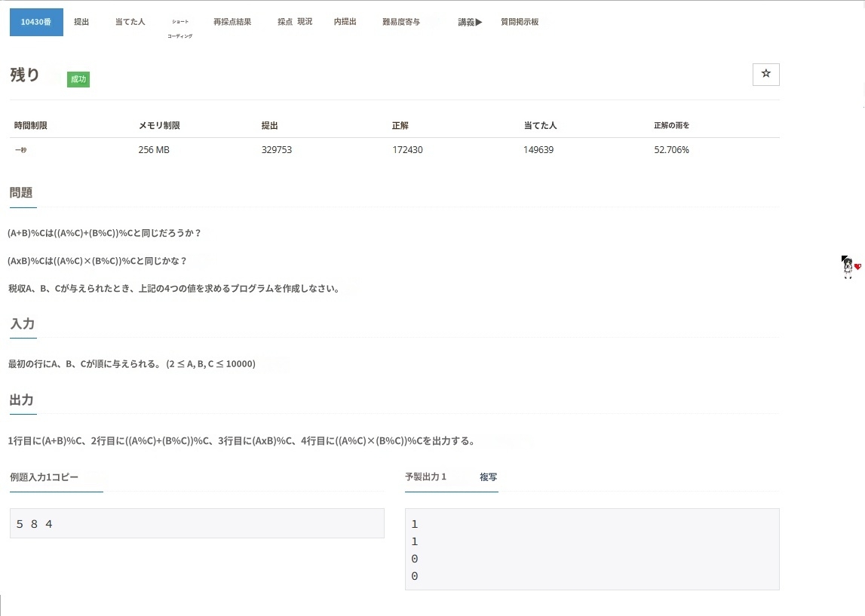Image resolution: width=865 pixels, height=616 pixels.
Task: Expand the 講義▶ menu
Action: click(470, 22)
